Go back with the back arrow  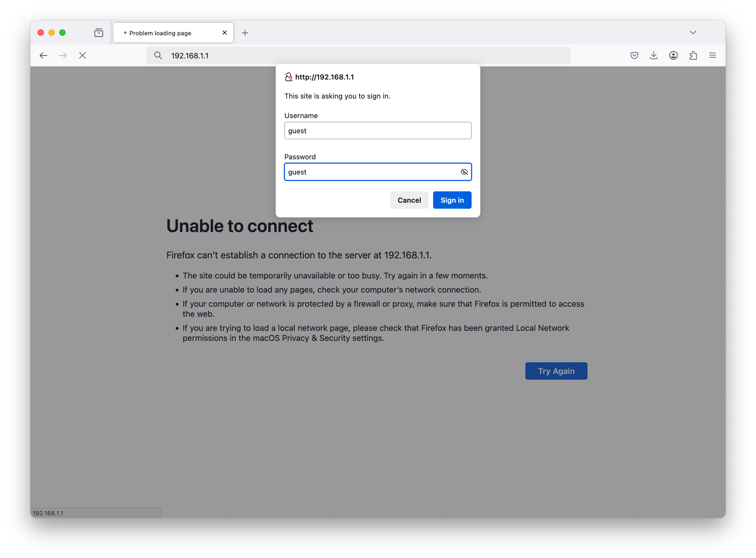43,55
